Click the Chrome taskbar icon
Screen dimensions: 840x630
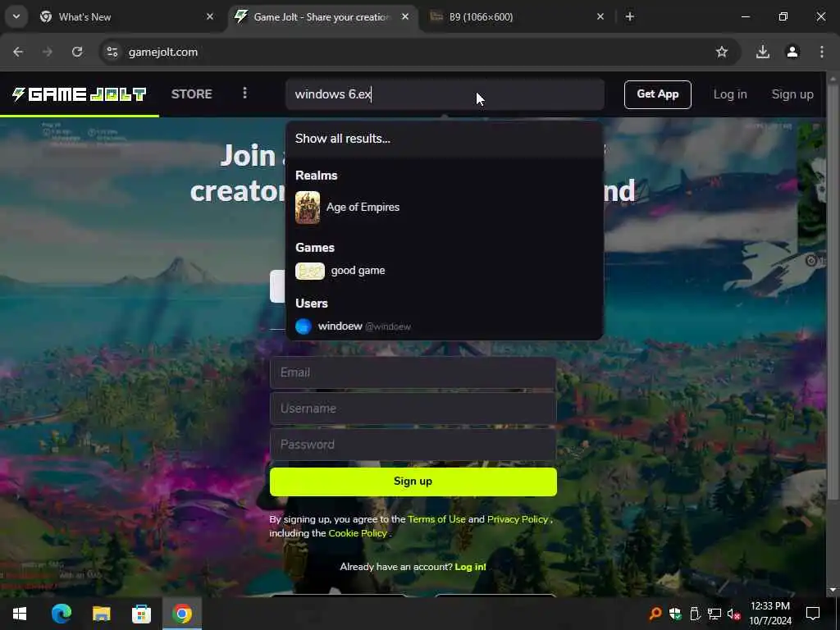[x=182, y=614]
